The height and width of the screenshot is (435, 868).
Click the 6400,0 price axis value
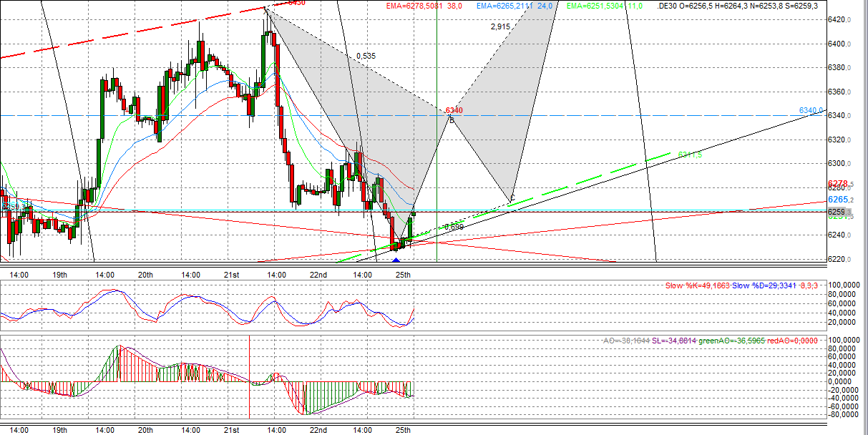(839, 44)
